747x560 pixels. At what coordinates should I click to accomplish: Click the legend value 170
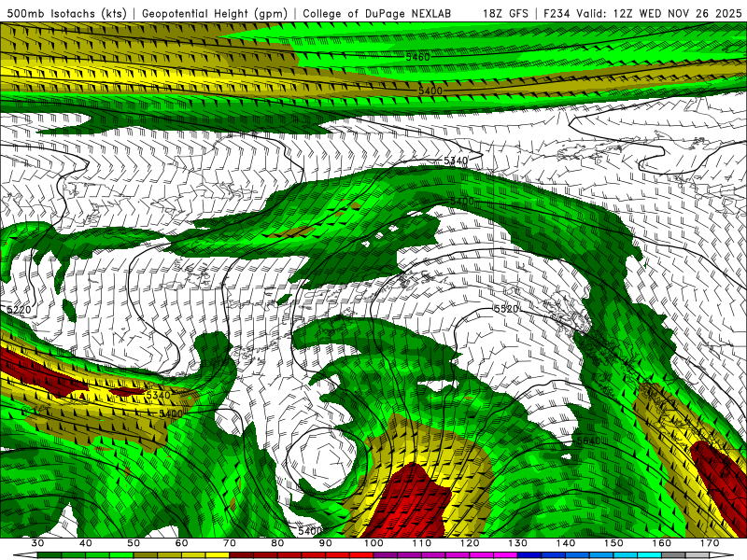pos(710,543)
